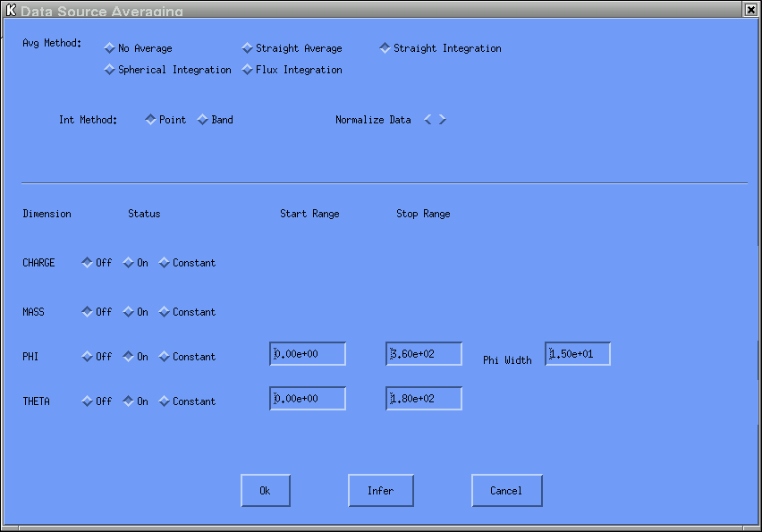This screenshot has width=762, height=532.
Task: Click the Dimension column header
Action: coord(47,214)
